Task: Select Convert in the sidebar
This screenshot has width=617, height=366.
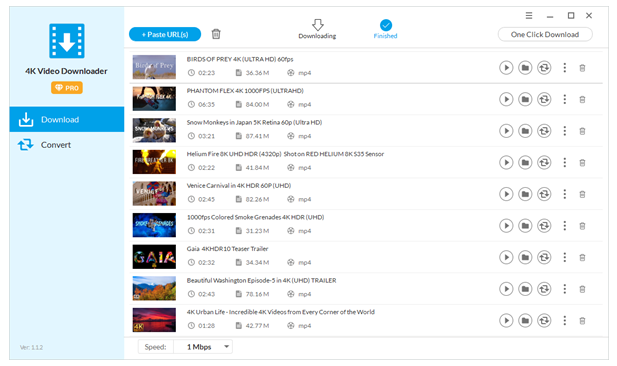Action: pyautogui.click(x=67, y=145)
